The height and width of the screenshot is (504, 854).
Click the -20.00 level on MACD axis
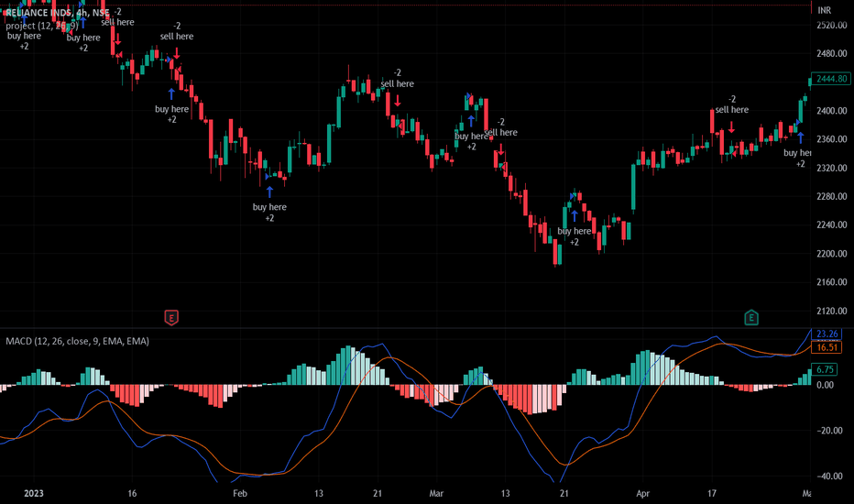(828, 431)
